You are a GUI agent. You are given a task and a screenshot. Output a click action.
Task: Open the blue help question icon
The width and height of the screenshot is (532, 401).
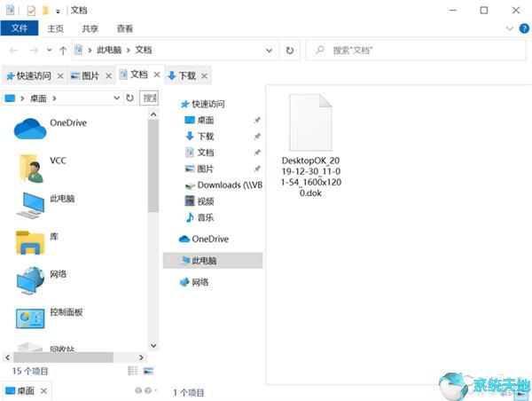(x=524, y=28)
